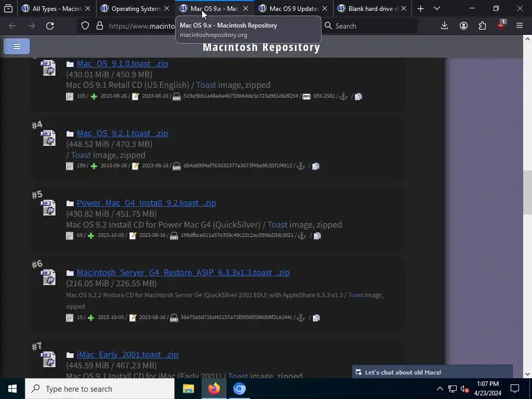Open Toast link in Mac OS 9.1 Retail description
This screenshot has width=532, height=399.
(206, 85)
